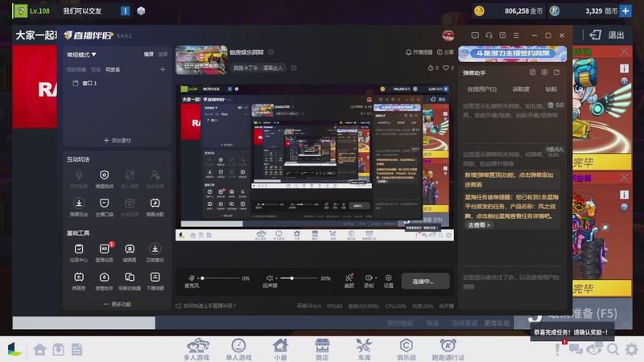Mute the speaker via 扬声器 icon
This screenshot has width=644, height=362.
pos(270,278)
